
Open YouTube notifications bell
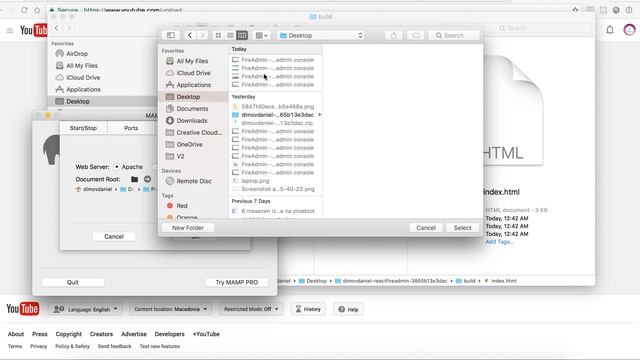tap(610, 30)
